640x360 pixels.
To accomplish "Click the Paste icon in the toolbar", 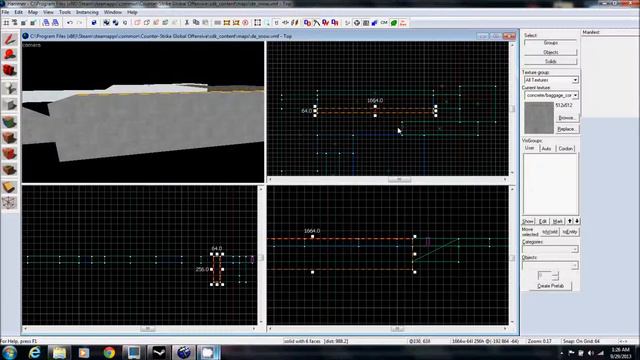I will (x=205, y=23).
